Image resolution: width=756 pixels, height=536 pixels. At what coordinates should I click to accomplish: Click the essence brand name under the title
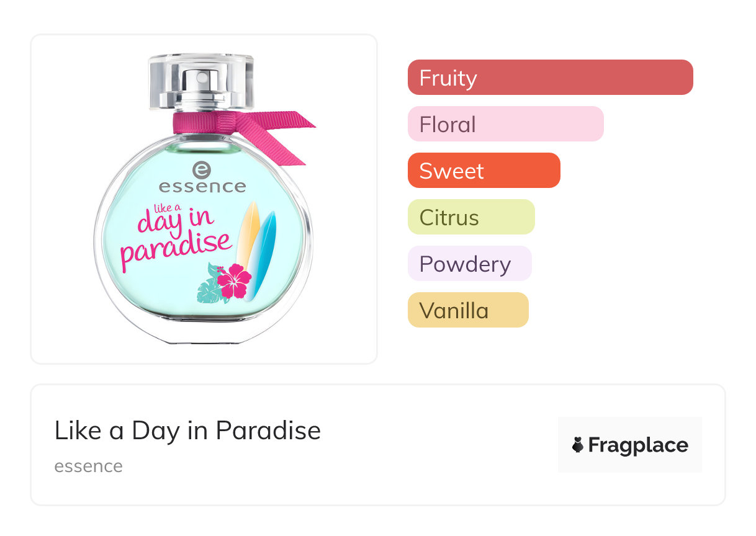(88, 466)
